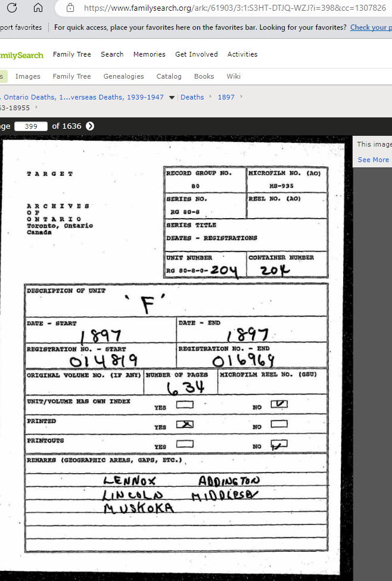This screenshot has width=392, height=581.
Task: Click 'DEATHS - REGISTRATIONS' series title
Action: pos(211,238)
